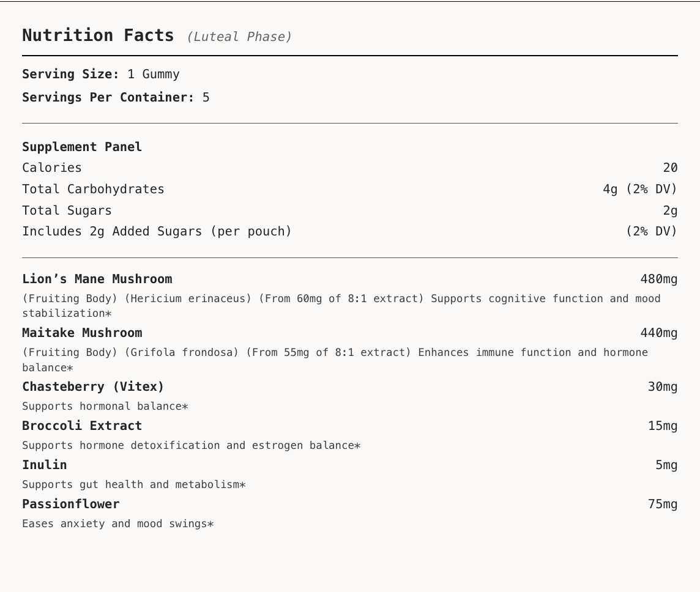Click the 440mg Maitake amount
This screenshot has width=700, height=592.
659,333
